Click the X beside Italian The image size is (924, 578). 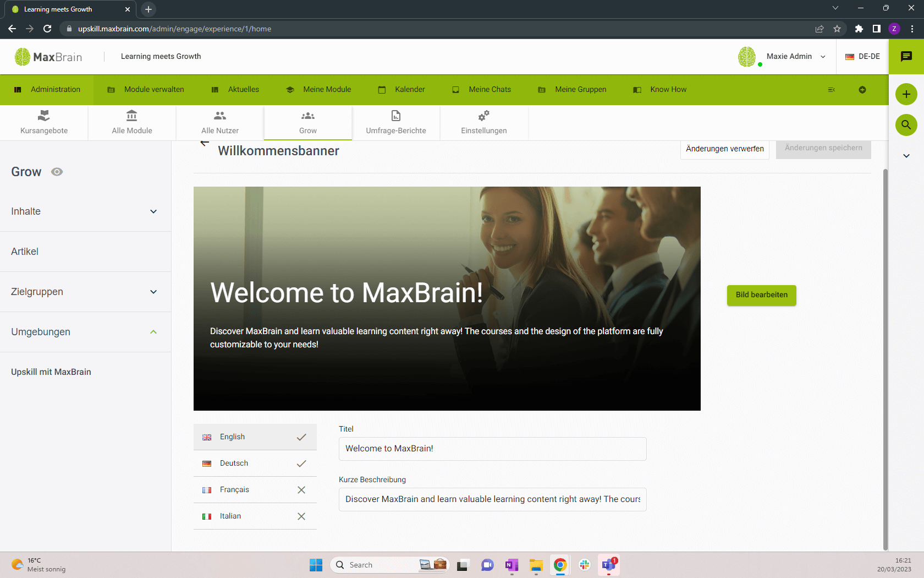301,516
